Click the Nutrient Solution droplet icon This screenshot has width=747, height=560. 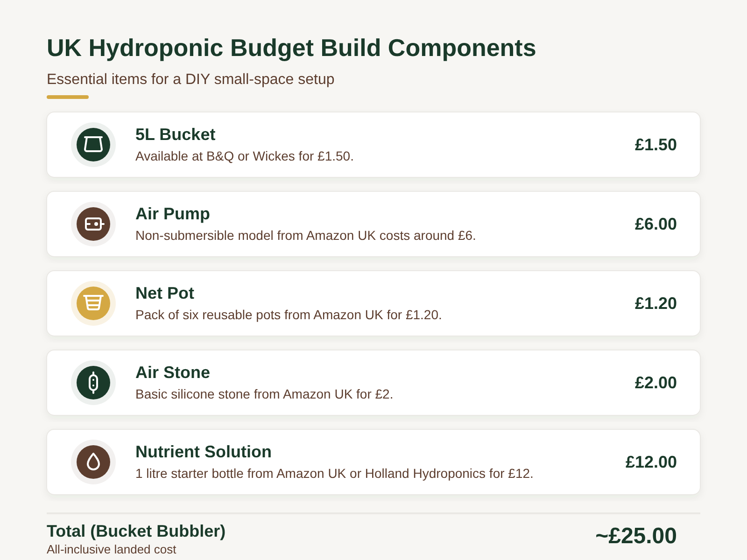point(93,462)
